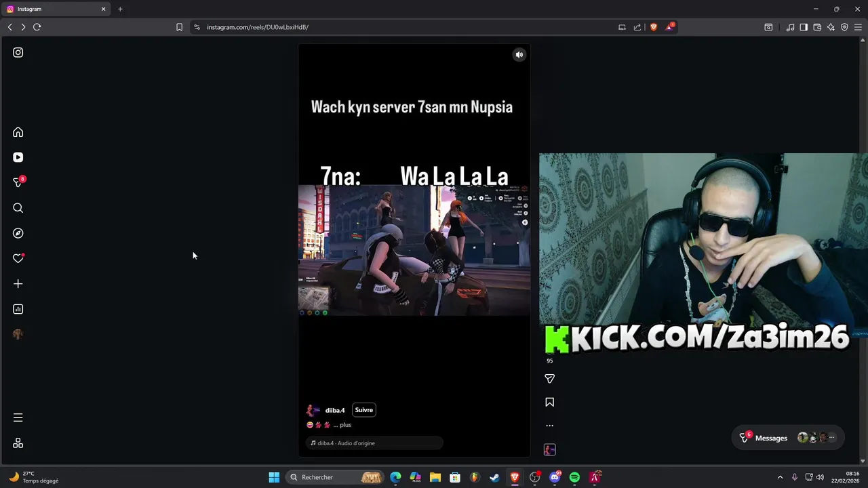
Task: Open tab search button in toolbar
Action: pos(768,27)
